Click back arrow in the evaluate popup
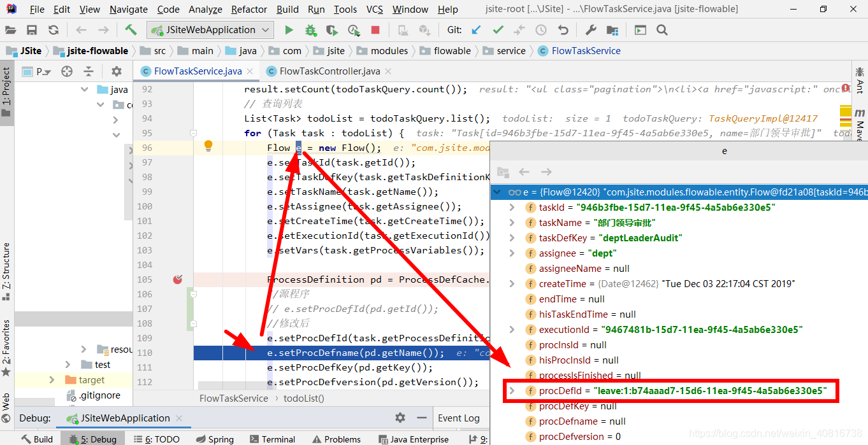868x445 pixels. tap(524, 172)
